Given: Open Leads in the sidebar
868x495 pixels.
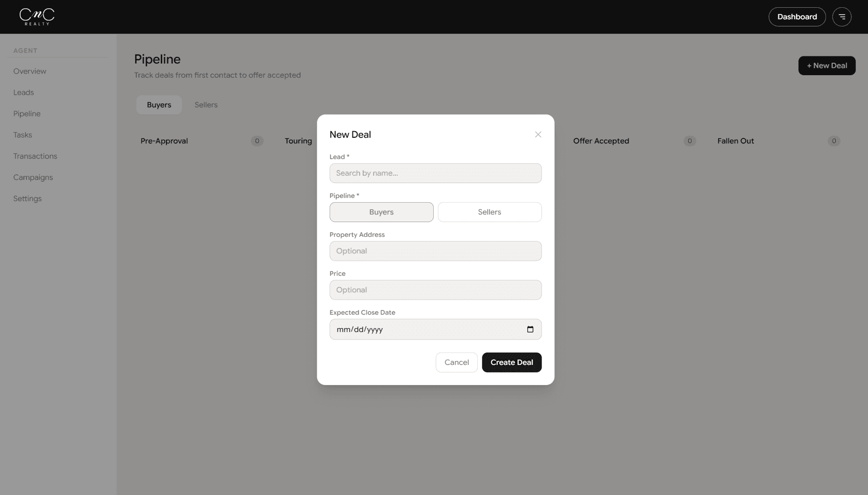Looking at the screenshot, I should (x=23, y=92).
